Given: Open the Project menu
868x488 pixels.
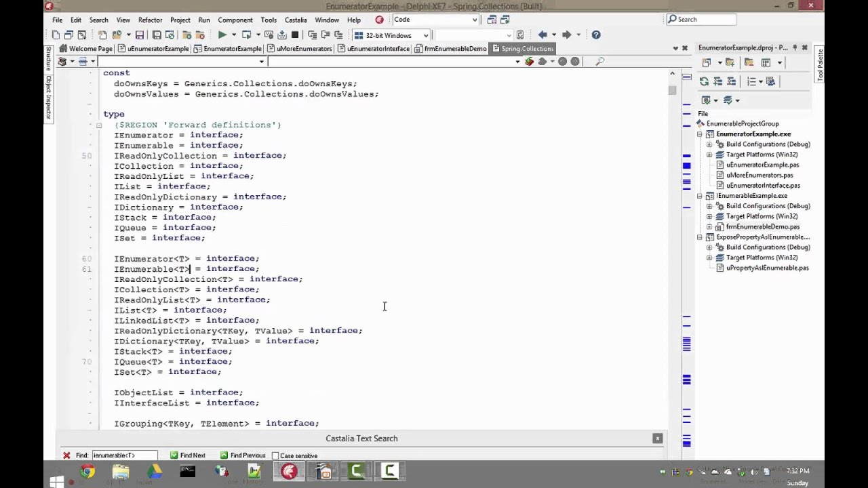Looking at the screenshot, I should (180, 20).
